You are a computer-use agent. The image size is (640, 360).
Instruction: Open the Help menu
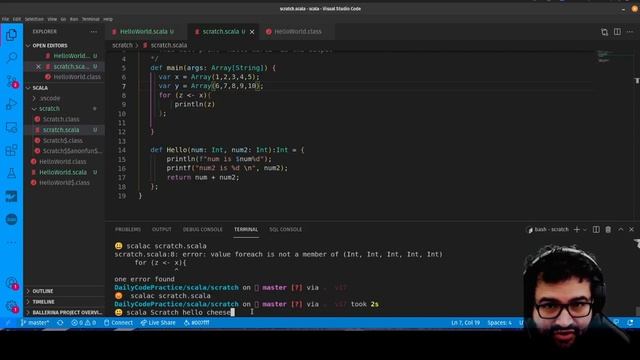click(108, 19)
